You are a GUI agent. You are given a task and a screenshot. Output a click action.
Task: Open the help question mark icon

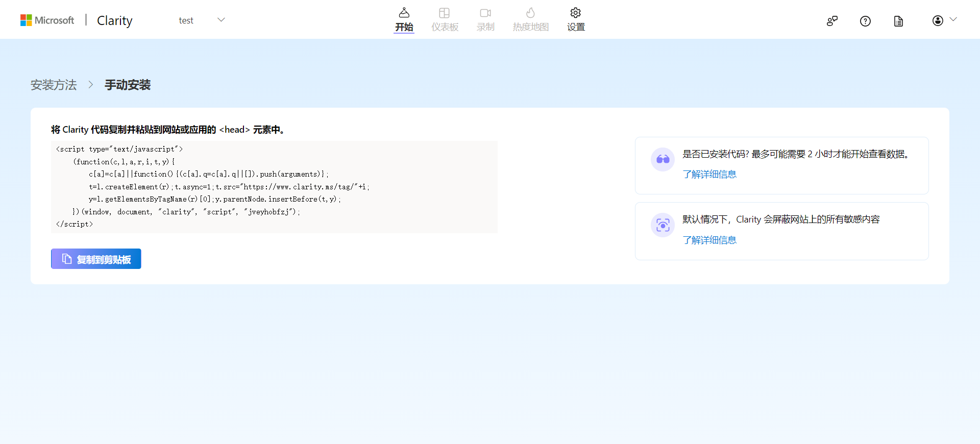[x=865, y=21]
